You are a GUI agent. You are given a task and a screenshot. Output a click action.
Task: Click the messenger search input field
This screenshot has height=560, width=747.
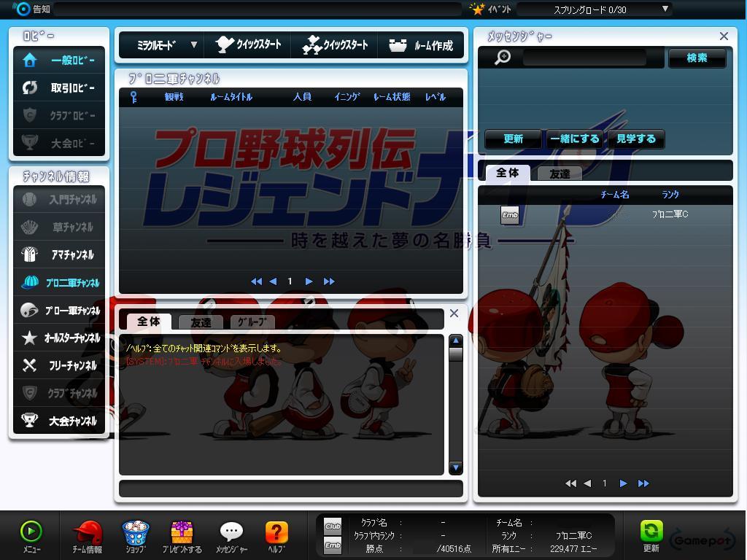tap(584, 58)
